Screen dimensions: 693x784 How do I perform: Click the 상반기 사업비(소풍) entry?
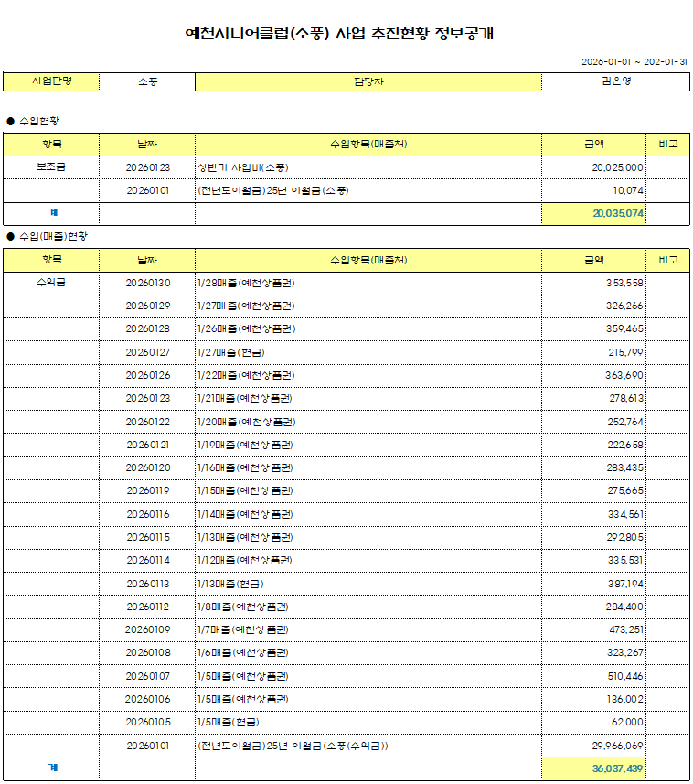click(243, 167)
